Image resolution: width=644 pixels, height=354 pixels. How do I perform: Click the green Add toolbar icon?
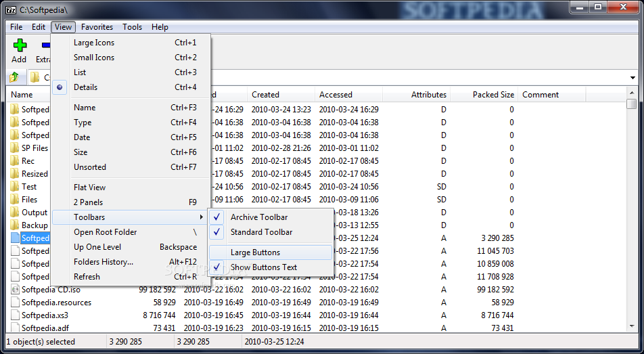(x=20, y=45)
